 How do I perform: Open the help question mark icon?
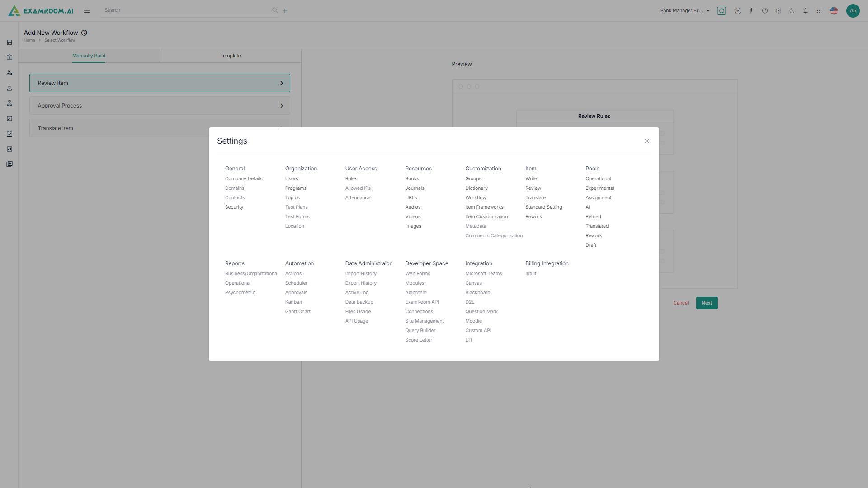[x=764, y=10]
